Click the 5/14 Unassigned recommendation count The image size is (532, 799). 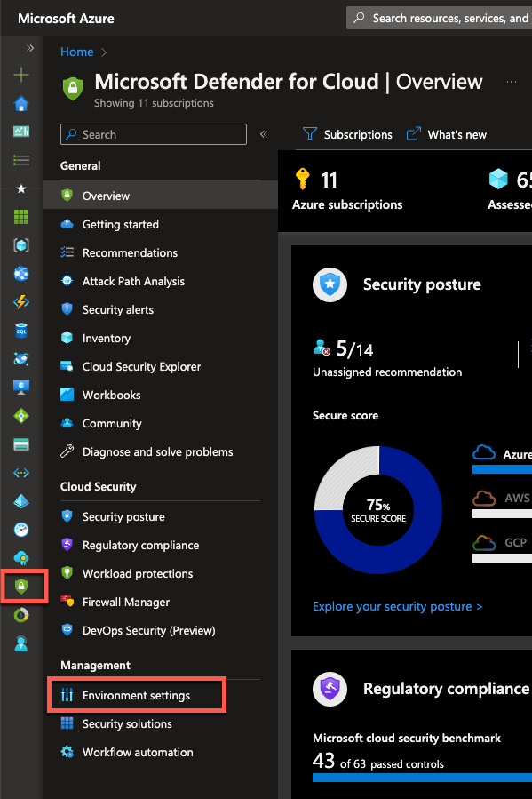354,349
